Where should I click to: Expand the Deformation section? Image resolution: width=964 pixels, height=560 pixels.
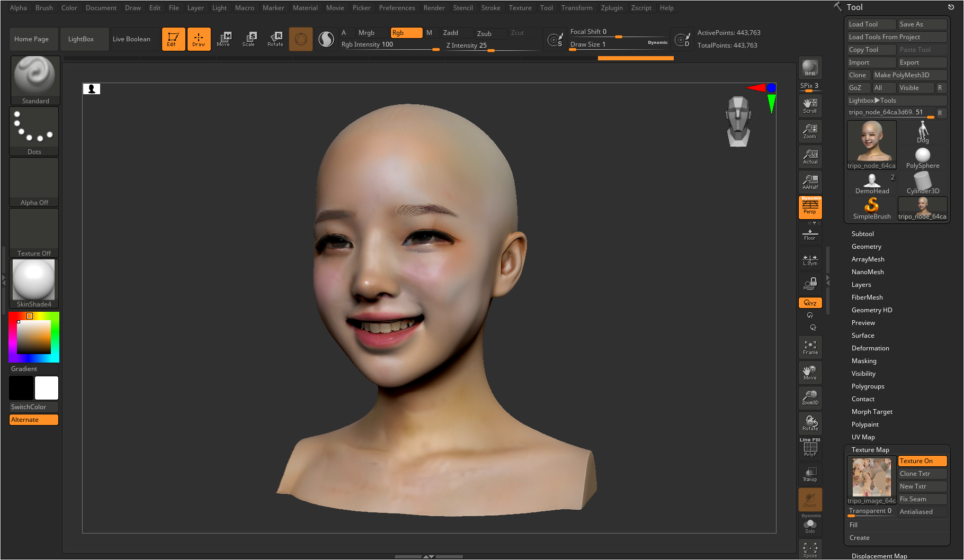tap(870, 348)
